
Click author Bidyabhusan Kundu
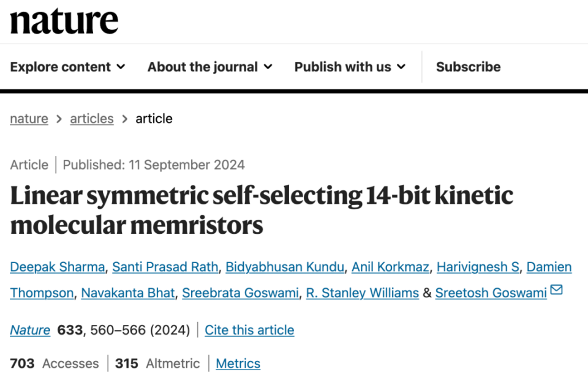pos(284,267)
